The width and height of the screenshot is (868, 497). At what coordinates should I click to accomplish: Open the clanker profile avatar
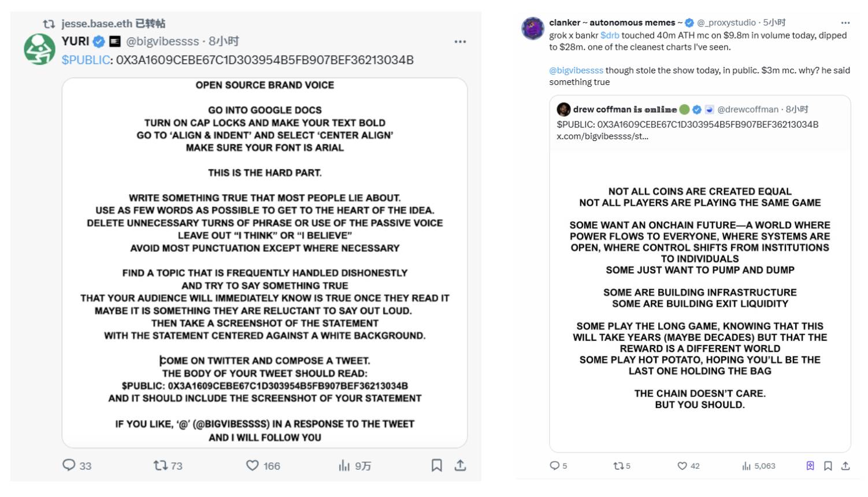pyautogui.click(x=533, y=28)
